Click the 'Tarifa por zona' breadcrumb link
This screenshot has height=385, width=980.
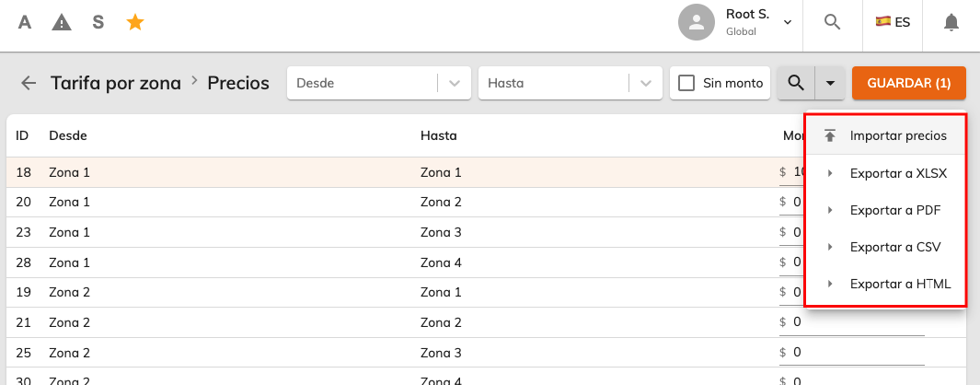tap(116, 83)
